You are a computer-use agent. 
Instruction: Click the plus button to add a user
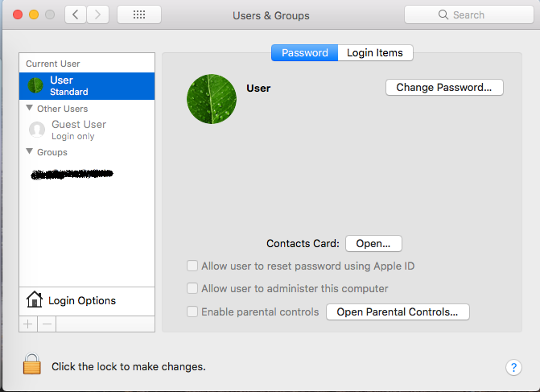coord(28,324)
